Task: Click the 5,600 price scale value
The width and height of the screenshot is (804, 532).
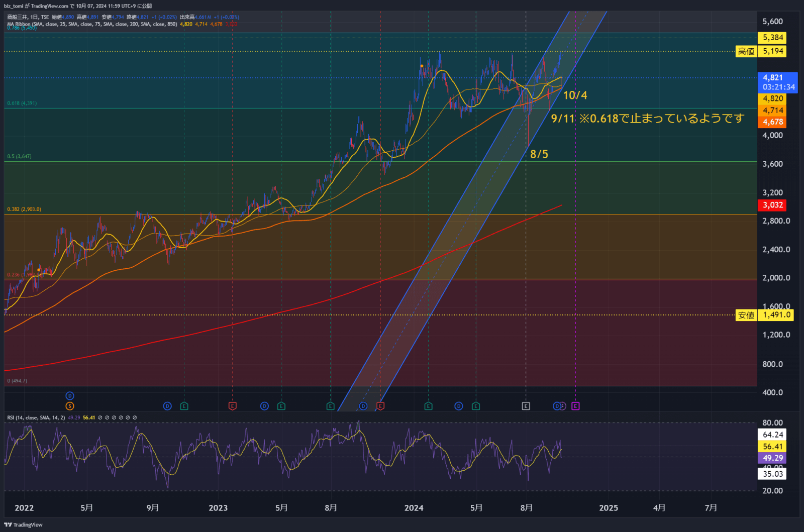Action: tap(773, 22)
